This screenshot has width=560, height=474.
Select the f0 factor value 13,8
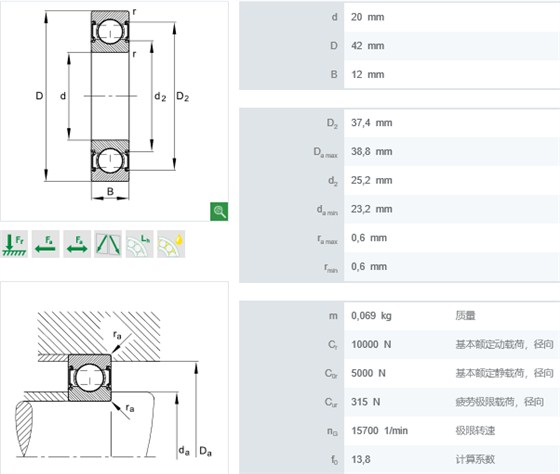click(x=360, y=459)
